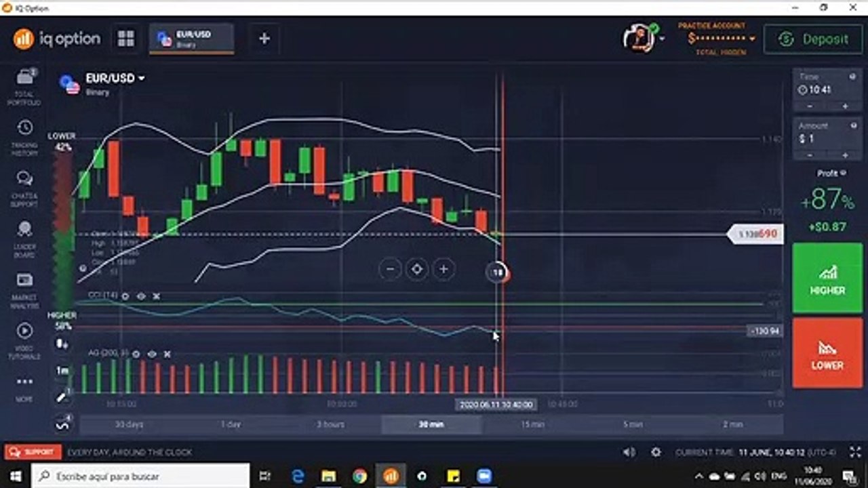Increase the Amount with plus
The width and height of the screenshot is (868, 488).
845,155
